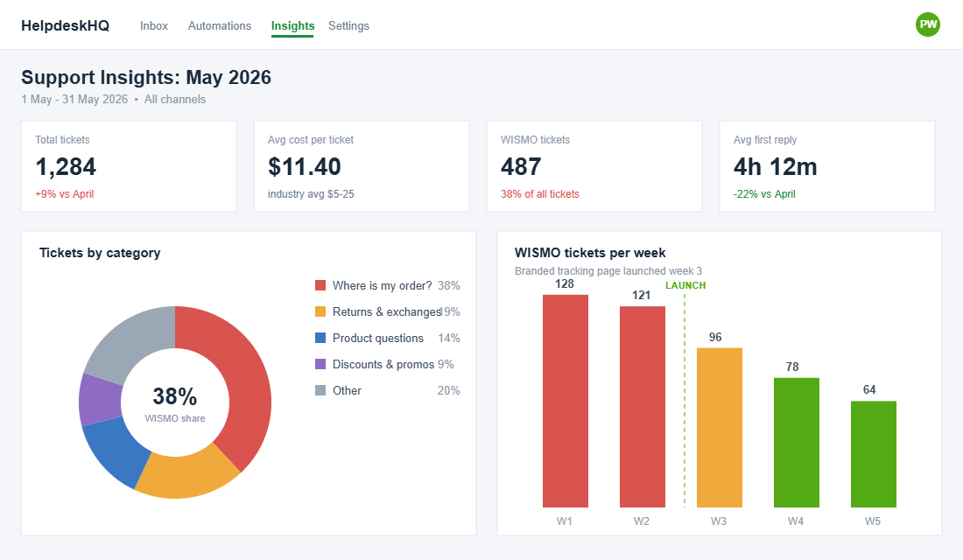Screen dimensions: 963x560
Task: Click the W5 axis label
Action: click(873, 521)
